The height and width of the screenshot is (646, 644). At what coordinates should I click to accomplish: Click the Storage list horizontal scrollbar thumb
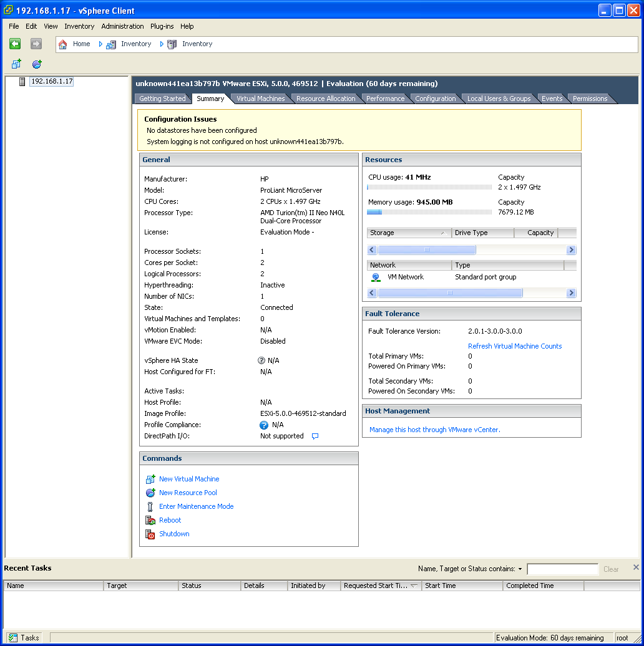427,250
